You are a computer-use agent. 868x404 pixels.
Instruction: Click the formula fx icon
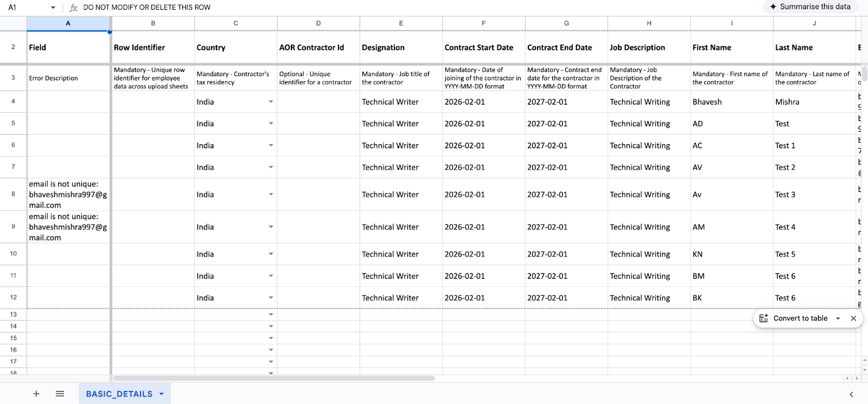74,8
